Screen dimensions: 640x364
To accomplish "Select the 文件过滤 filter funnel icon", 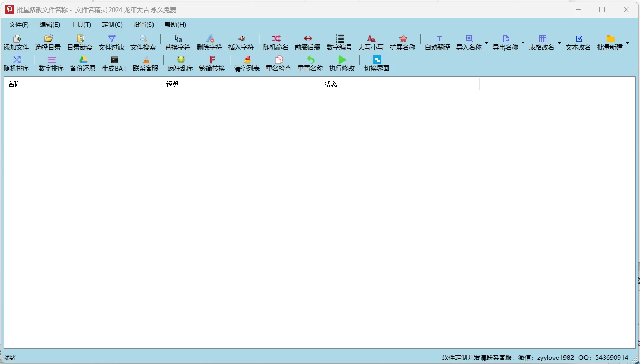I will pyautogui.click(x=111, y=39).
